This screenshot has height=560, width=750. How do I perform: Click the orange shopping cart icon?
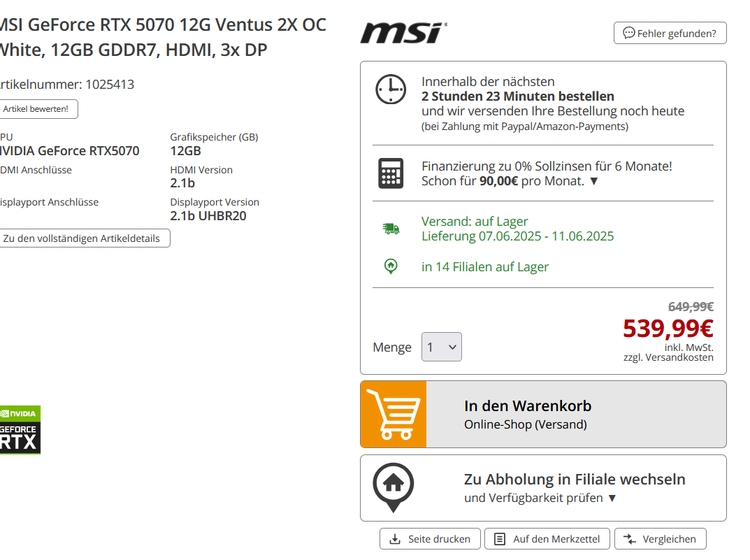394,414
